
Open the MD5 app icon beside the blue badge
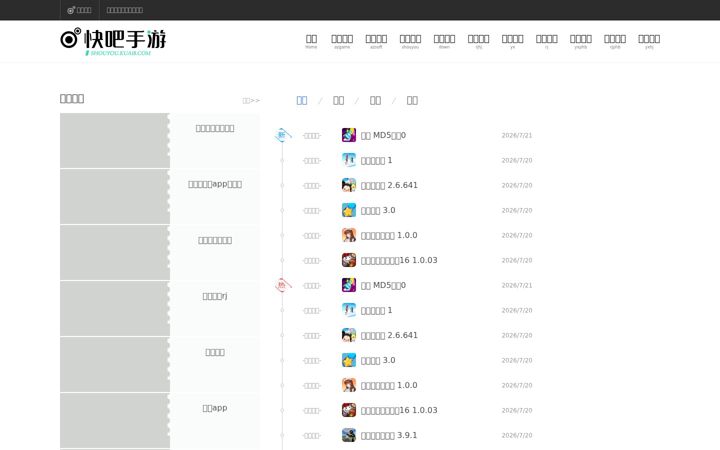349,135
